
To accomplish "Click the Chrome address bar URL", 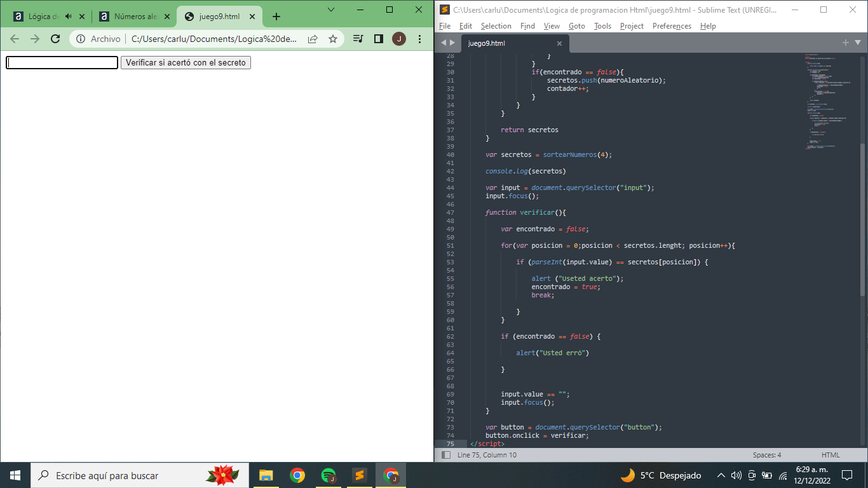I will 214,39.
